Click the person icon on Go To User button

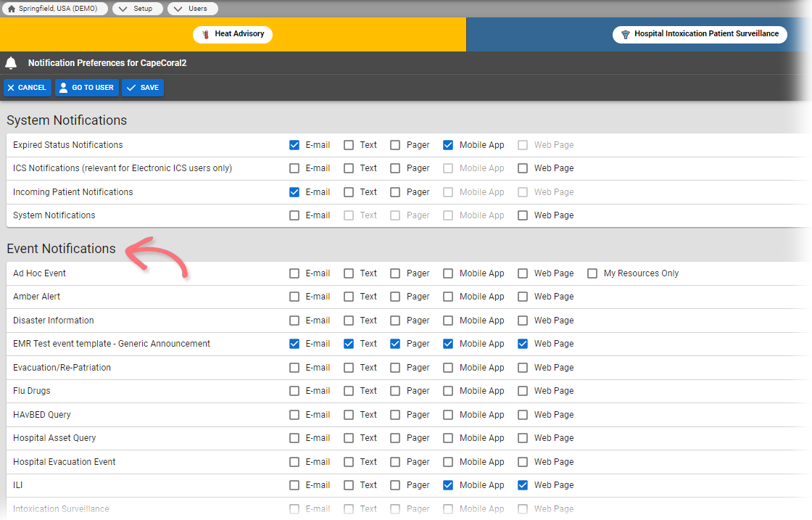pos(62,87)
